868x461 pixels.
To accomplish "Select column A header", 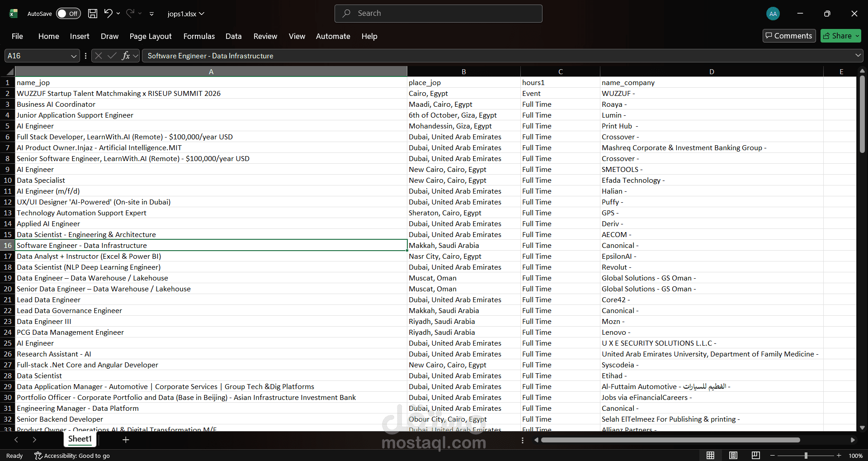I will tap(211, 71).
